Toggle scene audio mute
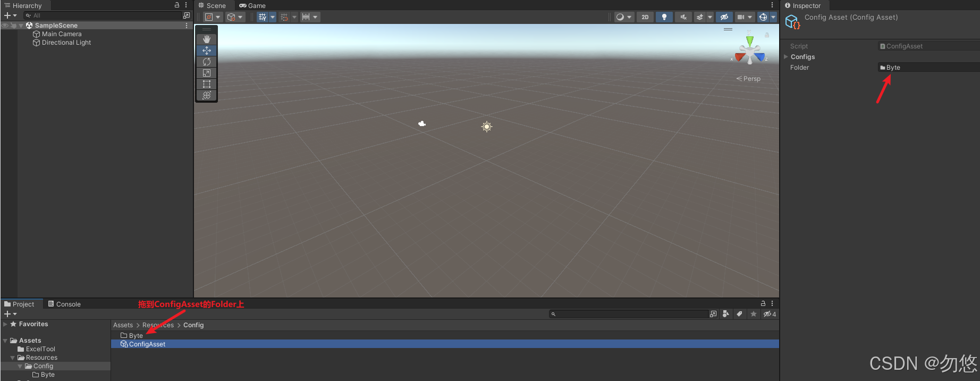Viewport: 980px width, 381px height. coord(683,17)
